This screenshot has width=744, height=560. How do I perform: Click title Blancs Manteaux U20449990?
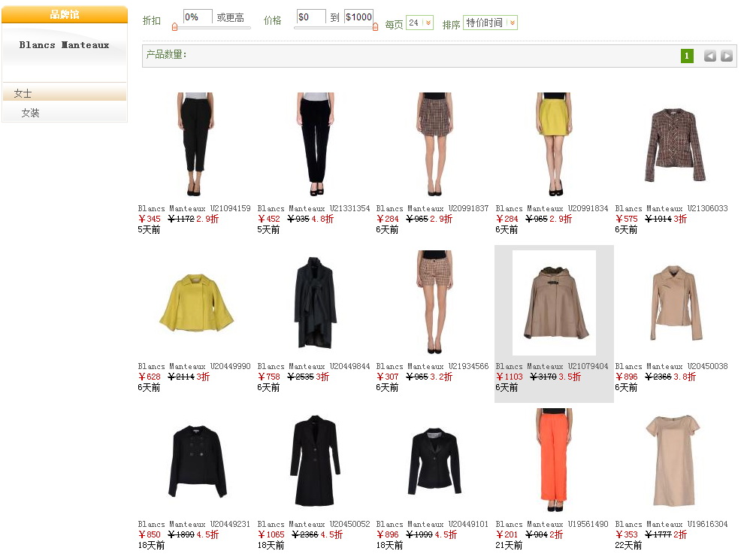click(x=194, y=366)
